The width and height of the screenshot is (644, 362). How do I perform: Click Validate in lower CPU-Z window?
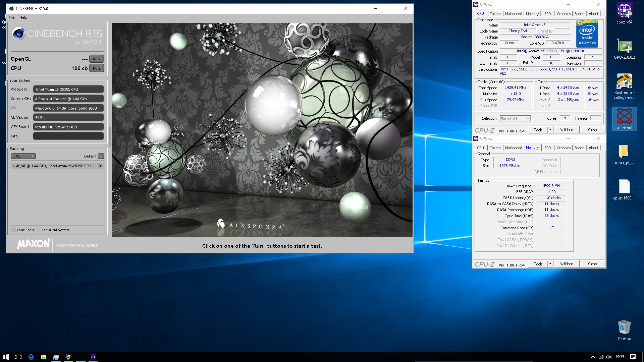(x=567, y=264)
